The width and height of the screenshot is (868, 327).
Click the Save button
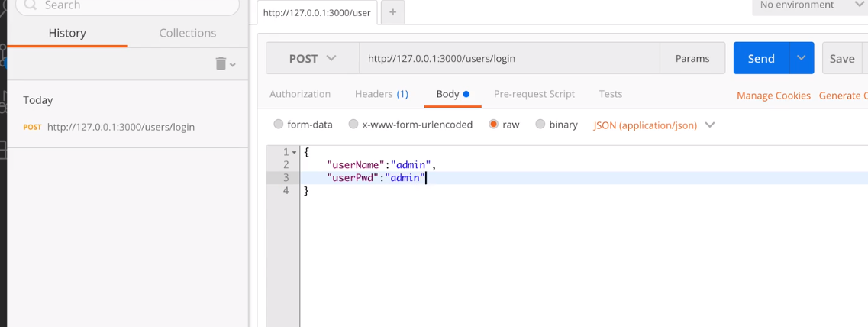point(842,58)
